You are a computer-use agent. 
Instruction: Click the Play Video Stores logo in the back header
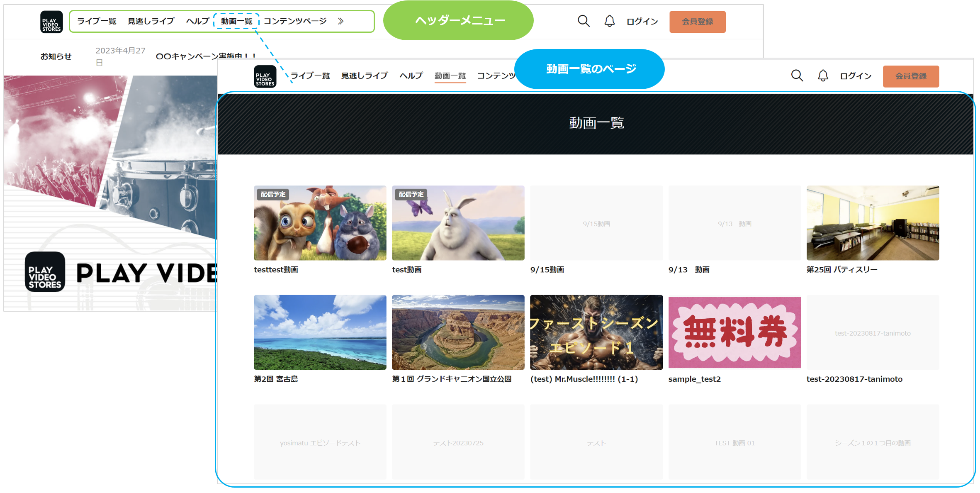[51, 22]
